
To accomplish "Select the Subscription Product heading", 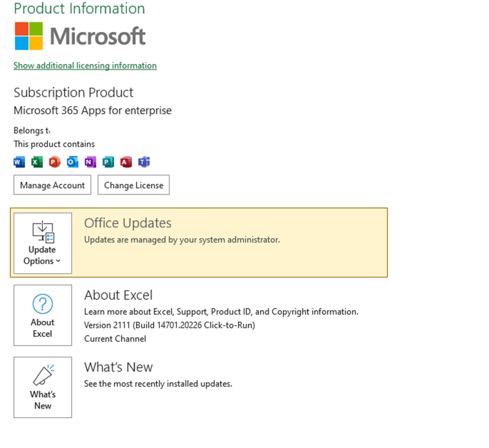I will point(74,93).
